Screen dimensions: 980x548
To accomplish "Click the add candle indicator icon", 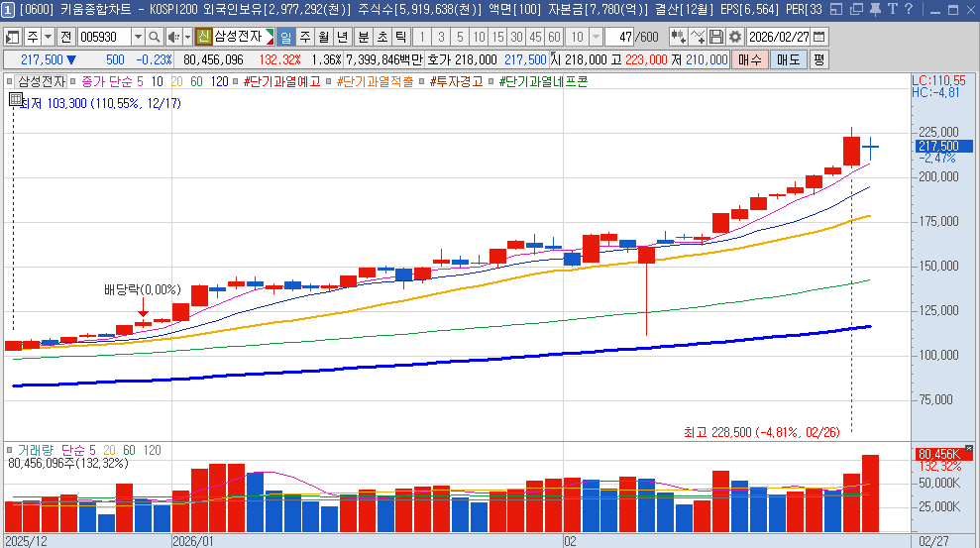I will (678, 37).
